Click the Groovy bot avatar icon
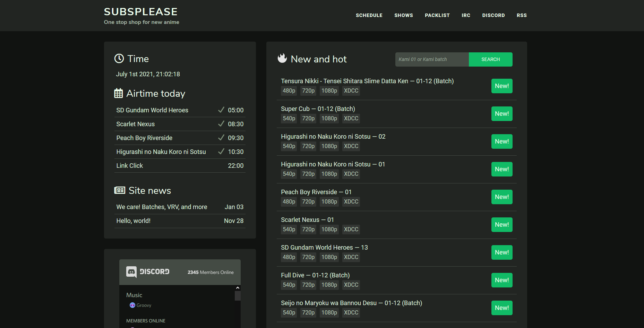This screenshot has width=644, height=328. [132, 305]
